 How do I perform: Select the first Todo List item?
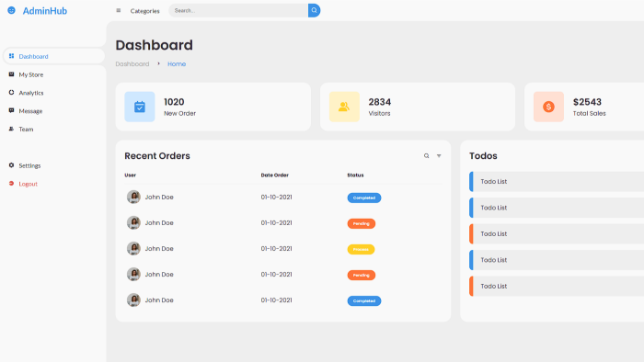pos(557,182)
